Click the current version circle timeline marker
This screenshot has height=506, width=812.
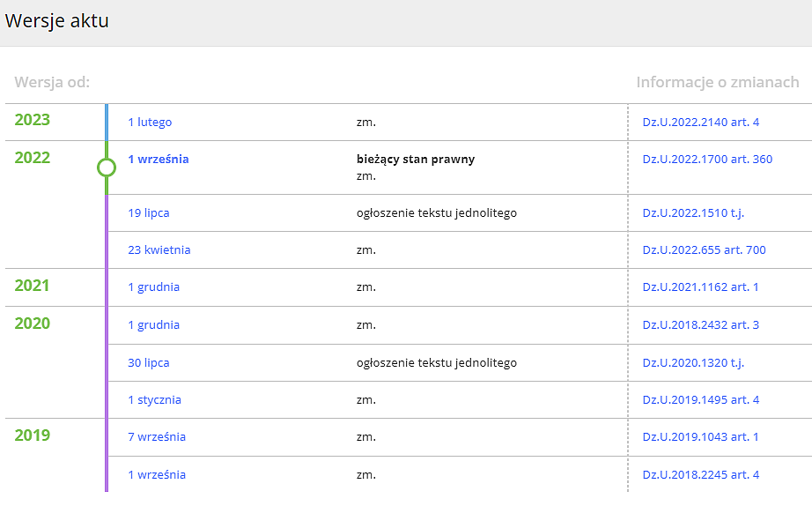click(x=107, y=167)
